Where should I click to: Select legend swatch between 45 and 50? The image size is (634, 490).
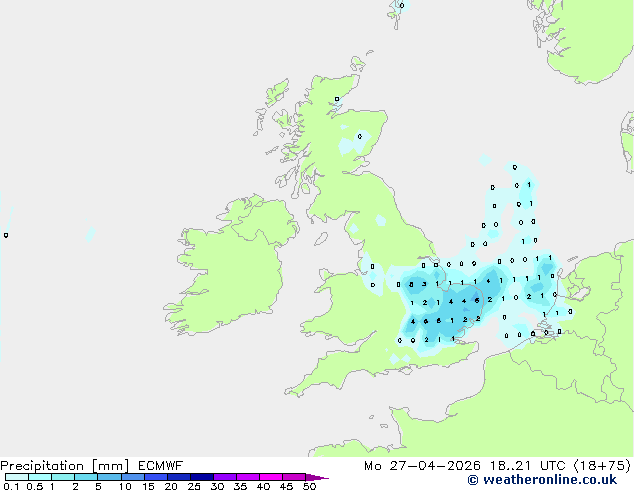294,477
